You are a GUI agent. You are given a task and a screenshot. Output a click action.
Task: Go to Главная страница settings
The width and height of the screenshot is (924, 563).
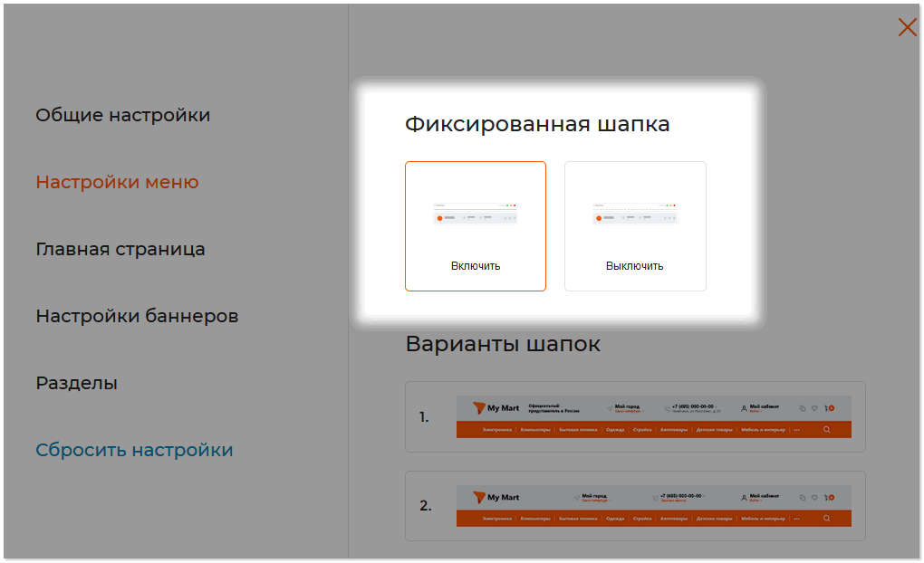120,249
